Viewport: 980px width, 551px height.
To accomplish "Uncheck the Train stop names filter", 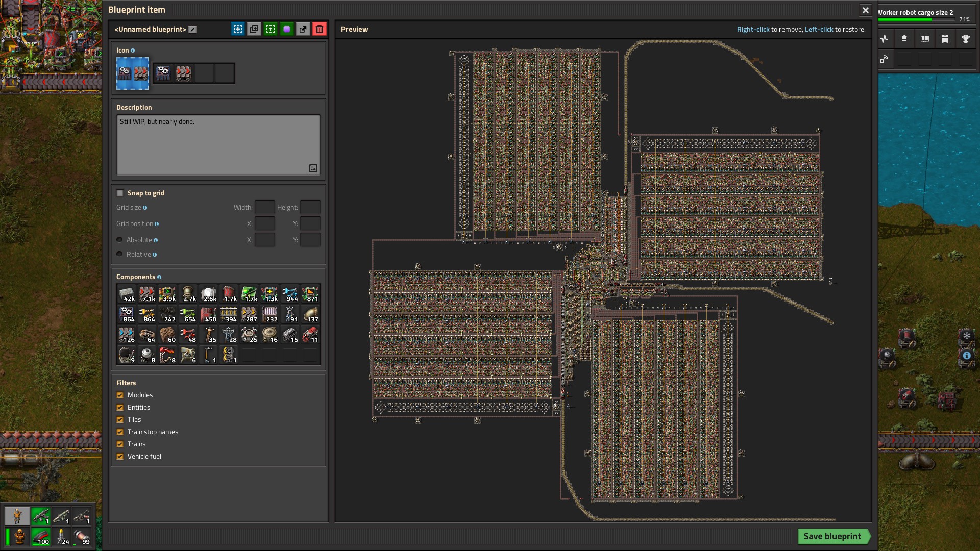I will 120,432.
